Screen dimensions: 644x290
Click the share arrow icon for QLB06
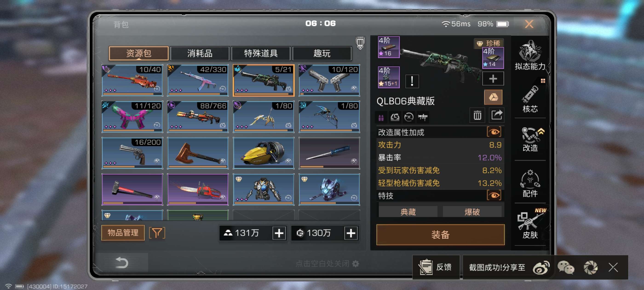click(496, 115)
